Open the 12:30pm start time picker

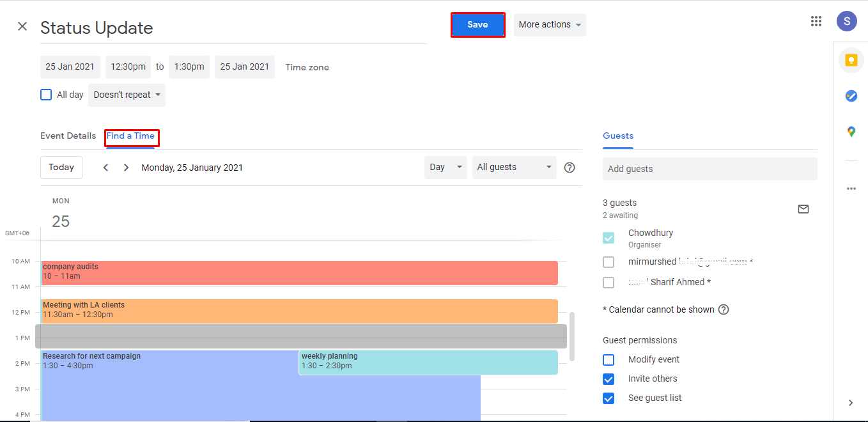coord(128,67)
